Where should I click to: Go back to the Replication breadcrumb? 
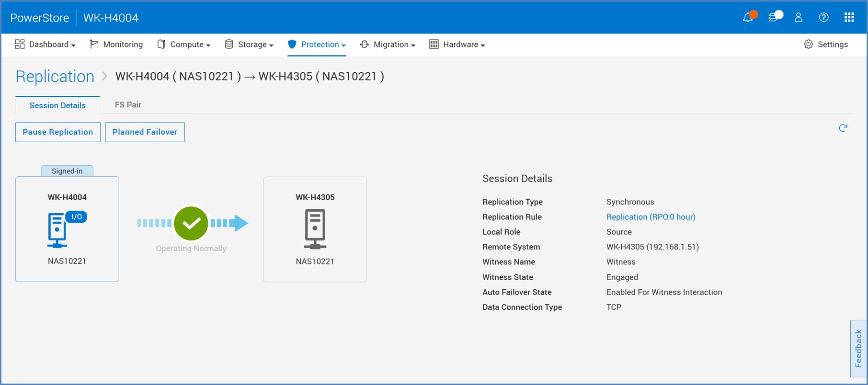click(55, 77)
